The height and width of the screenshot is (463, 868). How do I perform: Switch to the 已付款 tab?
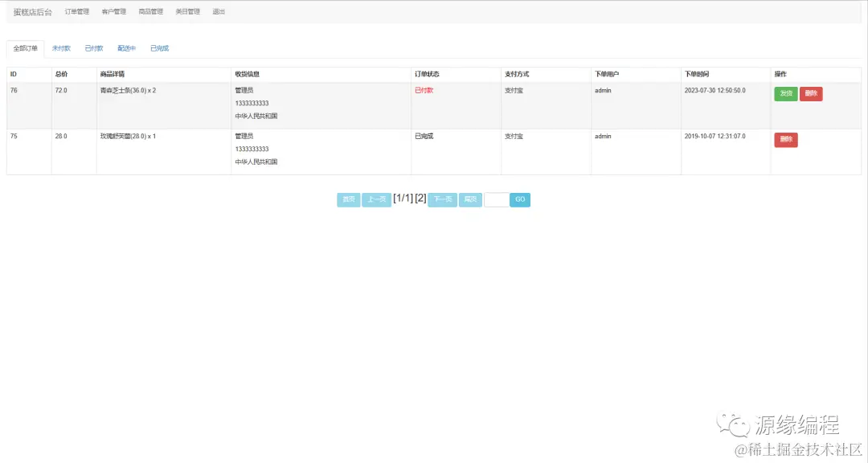(94, 48)
